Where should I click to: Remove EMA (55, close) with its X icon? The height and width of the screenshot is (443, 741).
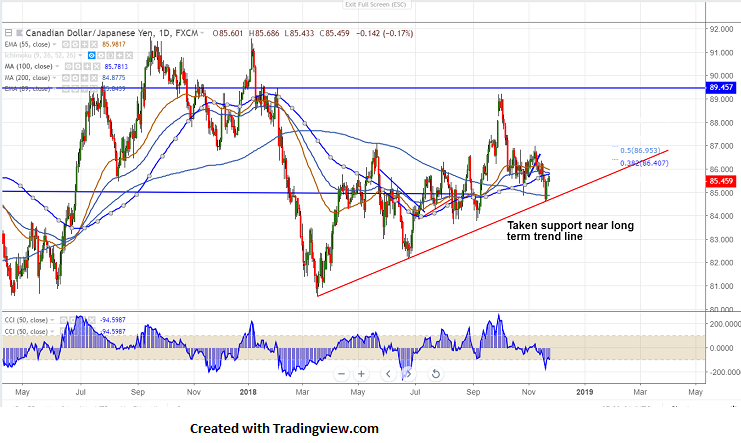tap(94, 44)
